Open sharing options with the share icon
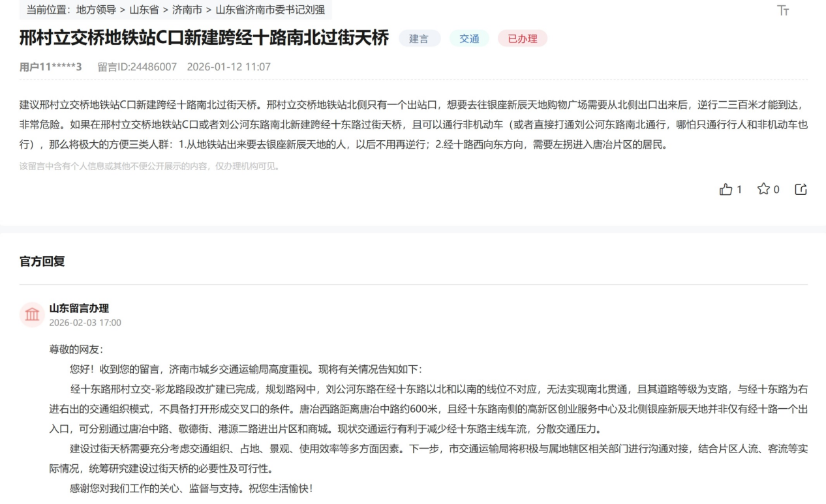826x504 pixels. pos(801,189)
